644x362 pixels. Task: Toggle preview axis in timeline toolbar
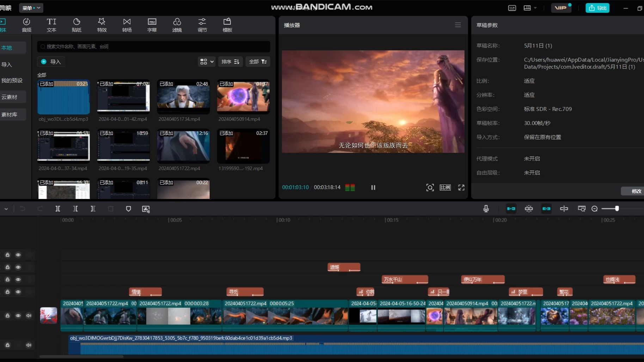(x=564, y=209)
